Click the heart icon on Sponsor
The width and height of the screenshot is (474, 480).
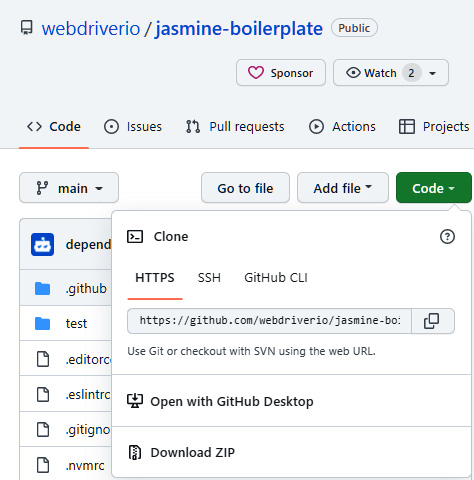click(256, 73)
